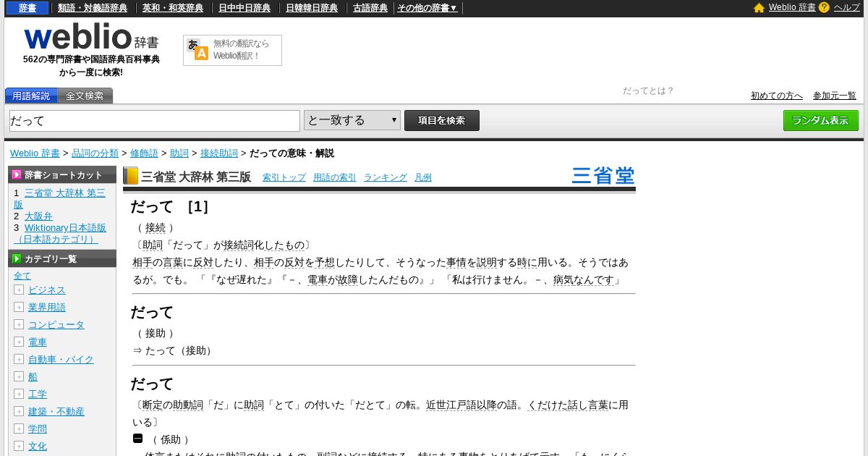Screen dimensions: 868x456
Task: Open 類語・対義語辞典 in top navigation
Action: click(93, 8)
